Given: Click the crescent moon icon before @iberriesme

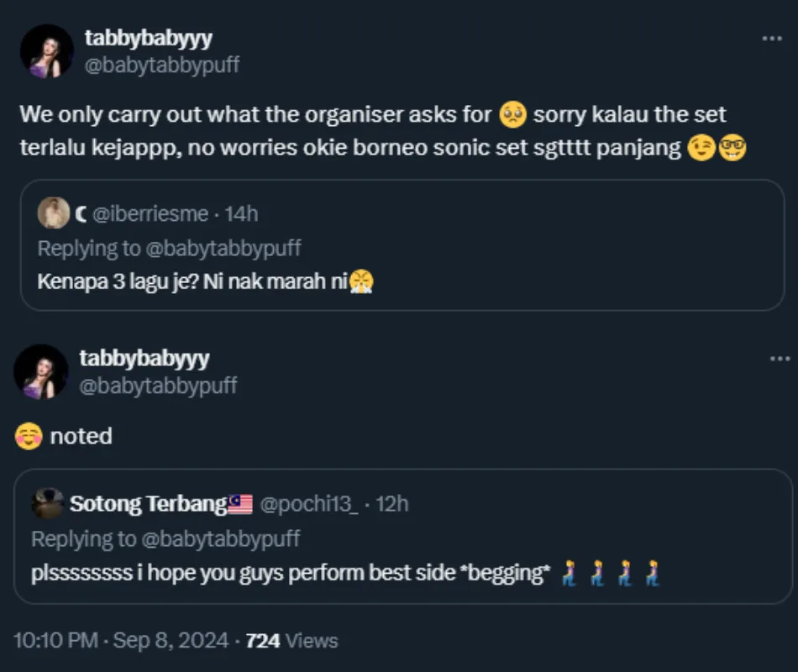Looking at the screenshot, I should coord(81,214).
